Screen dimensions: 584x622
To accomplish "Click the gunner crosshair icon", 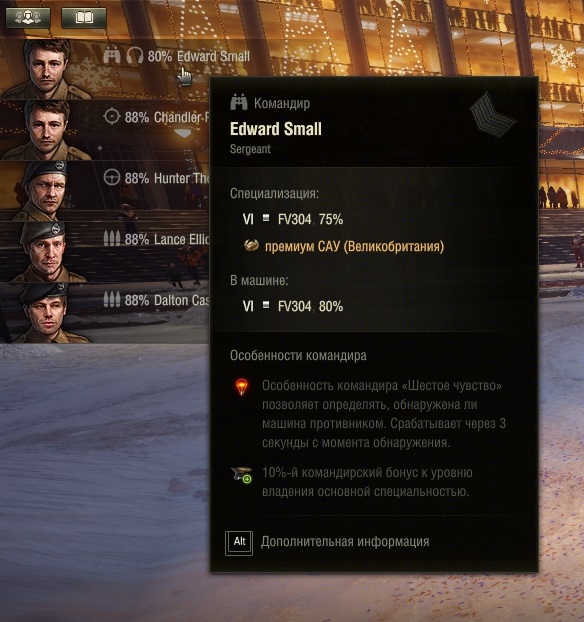I will (112, 117).
